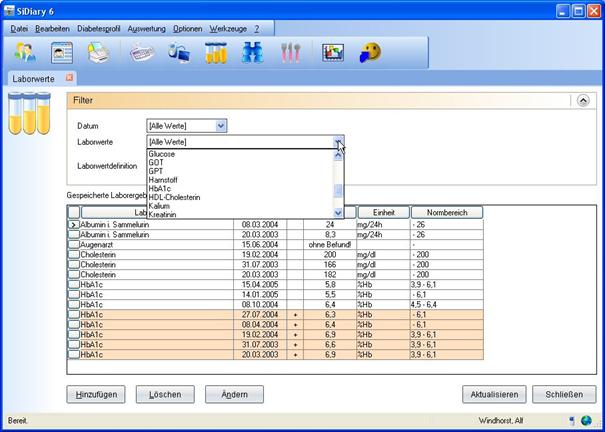This screenshot has width=605, height=432.
Task: Click dropdown list scroll up arrow
Action: coord(338,155)
